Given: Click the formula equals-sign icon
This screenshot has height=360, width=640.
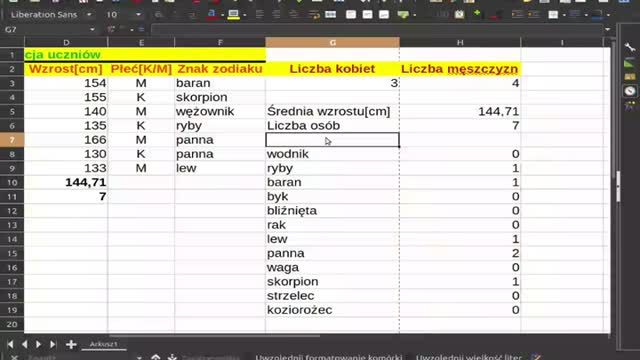Looking at the screenshot, I should [x=141, y=29].
